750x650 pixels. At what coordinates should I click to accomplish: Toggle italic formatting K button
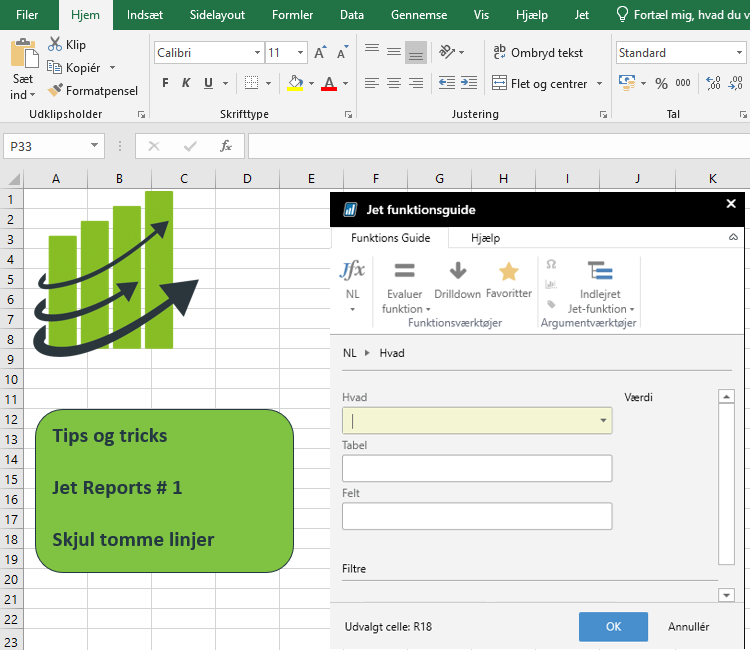click(187, 84)
